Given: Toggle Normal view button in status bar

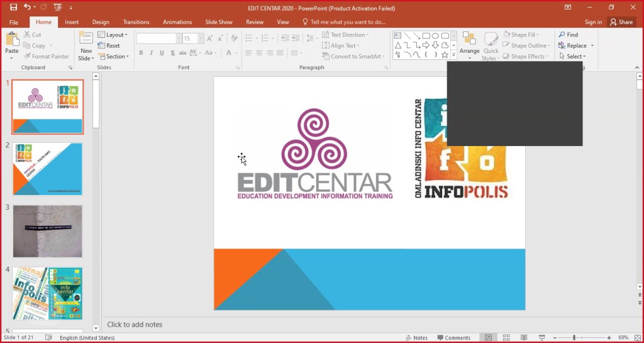Looking at the screenshot, I should (488, 338).
